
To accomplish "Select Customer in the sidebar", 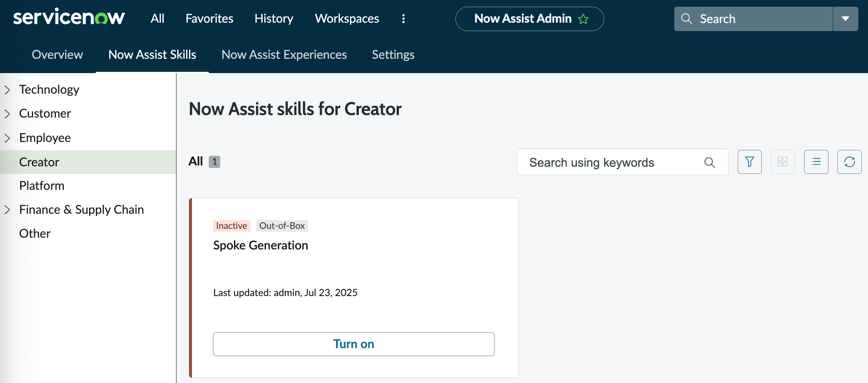I will point(45,113).
